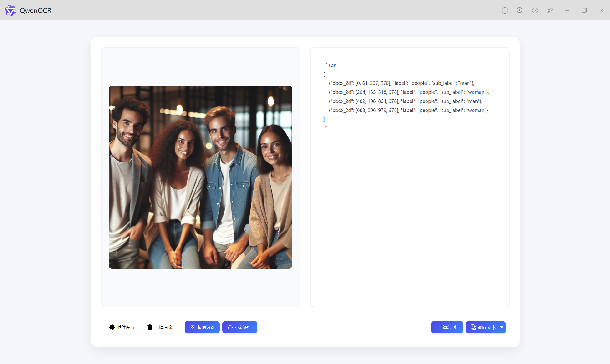This screenshot has height=364, width=610.
Task: Click 一键清除 clear all button
Action: click(159, 327)
